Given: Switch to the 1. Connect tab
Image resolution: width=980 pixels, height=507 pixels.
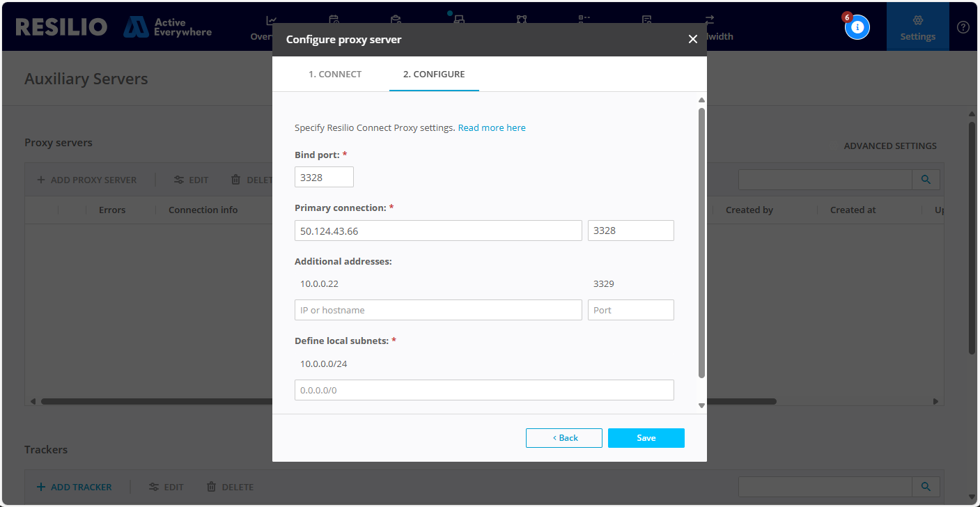Looking at the screenshot, I should pyautogui.click(x=335, y=74).
